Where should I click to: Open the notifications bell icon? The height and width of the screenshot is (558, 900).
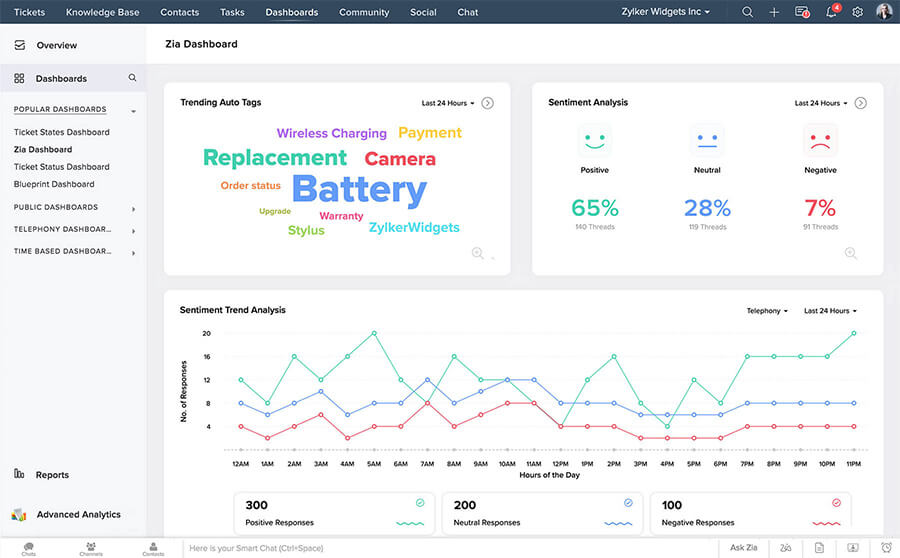coord(830,12)
